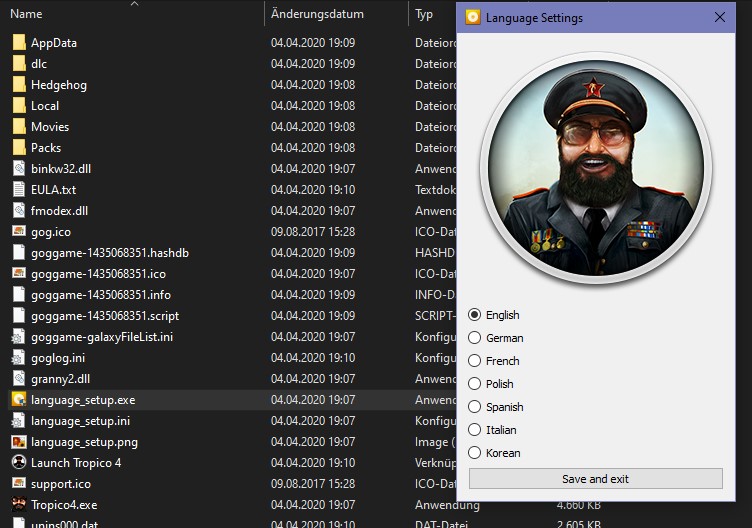Click the EULA.txt document icon
The image size is (752, 528).
pos(19,189)
